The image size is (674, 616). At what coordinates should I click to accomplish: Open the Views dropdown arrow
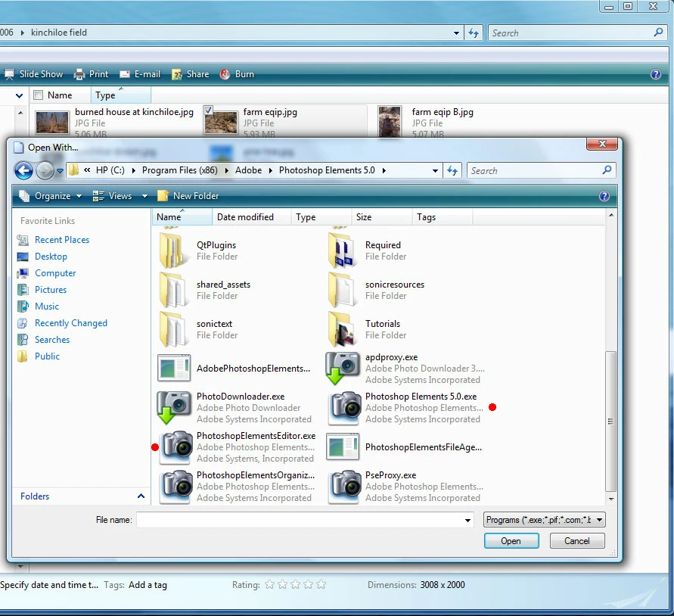tap(144, 196)
